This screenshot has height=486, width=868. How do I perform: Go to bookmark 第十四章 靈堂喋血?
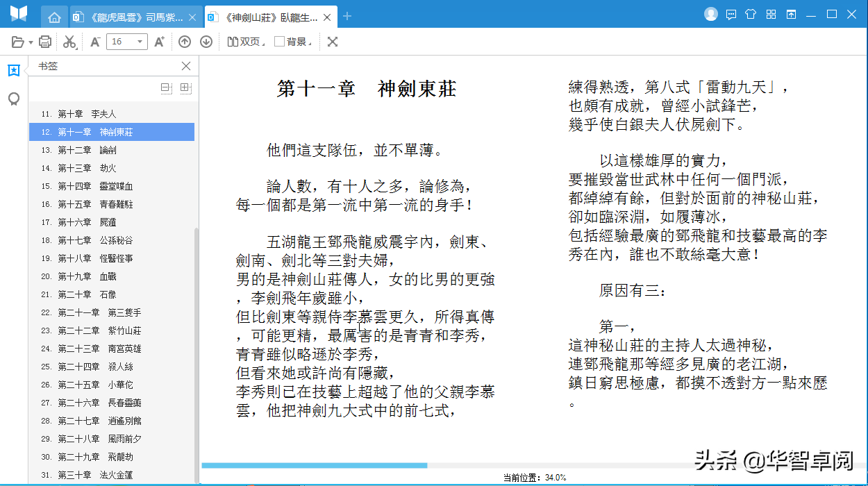pyautogui.click(x=112, y=186)
